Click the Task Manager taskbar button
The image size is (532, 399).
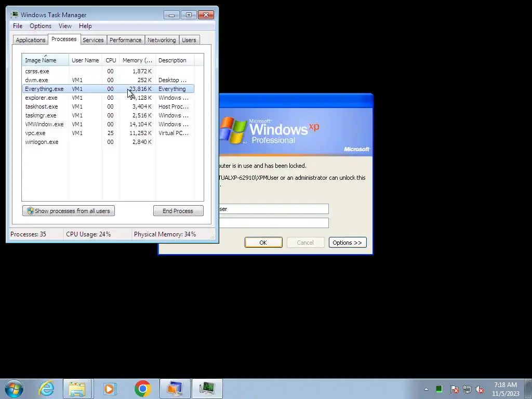click(207, 389)
